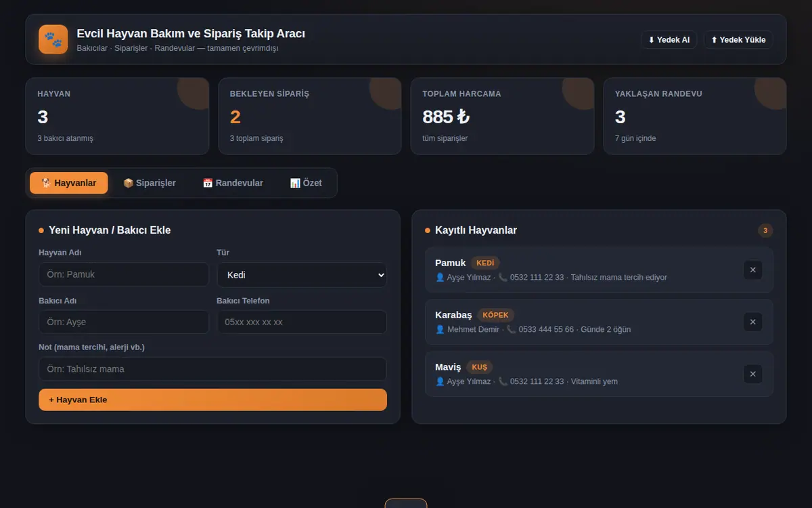Open the Randevular tab
The height and width of the screenshot is (508, 812).
point(233,183)
